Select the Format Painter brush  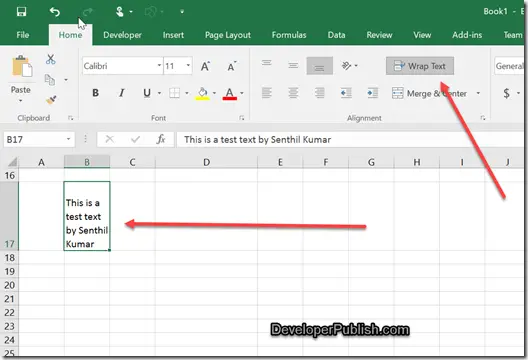51,100
